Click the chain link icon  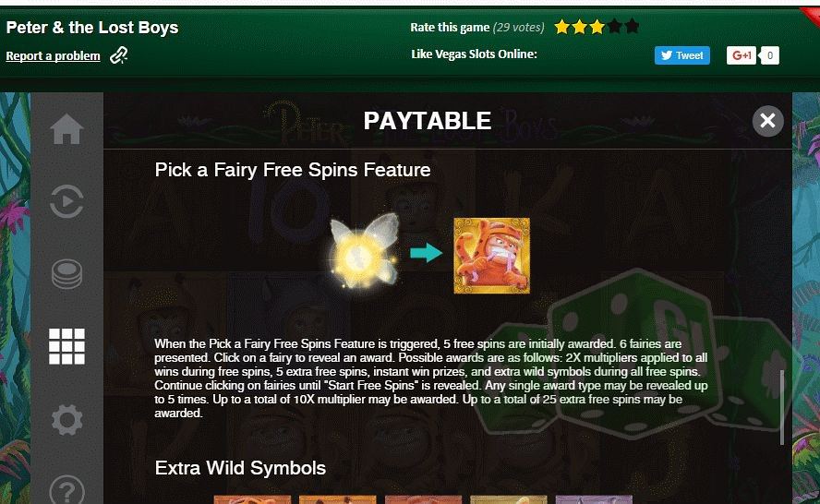pos(119,54)
